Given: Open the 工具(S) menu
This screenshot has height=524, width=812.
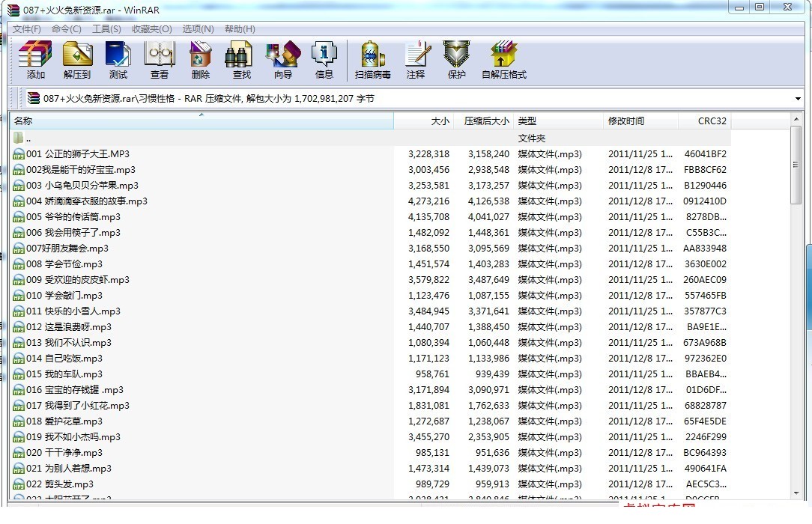Looking at the screenshot, I should 106,29.
